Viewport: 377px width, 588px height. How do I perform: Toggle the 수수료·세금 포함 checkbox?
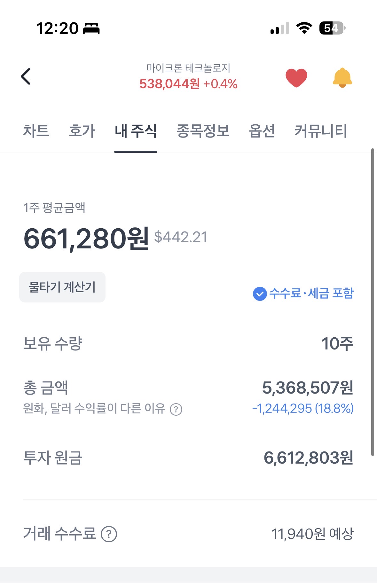[x=260, y=294]
